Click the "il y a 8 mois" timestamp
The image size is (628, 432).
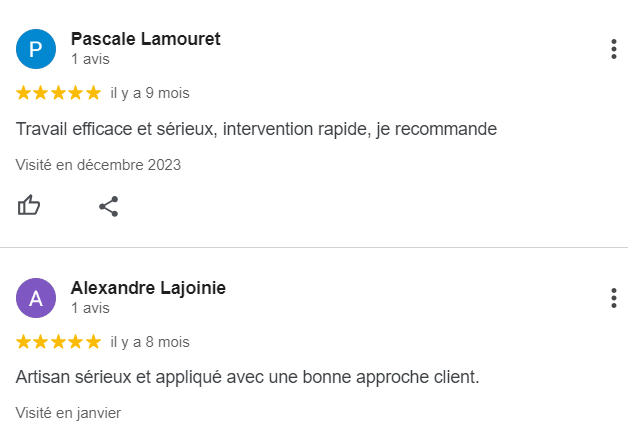(x=150, y=342)
